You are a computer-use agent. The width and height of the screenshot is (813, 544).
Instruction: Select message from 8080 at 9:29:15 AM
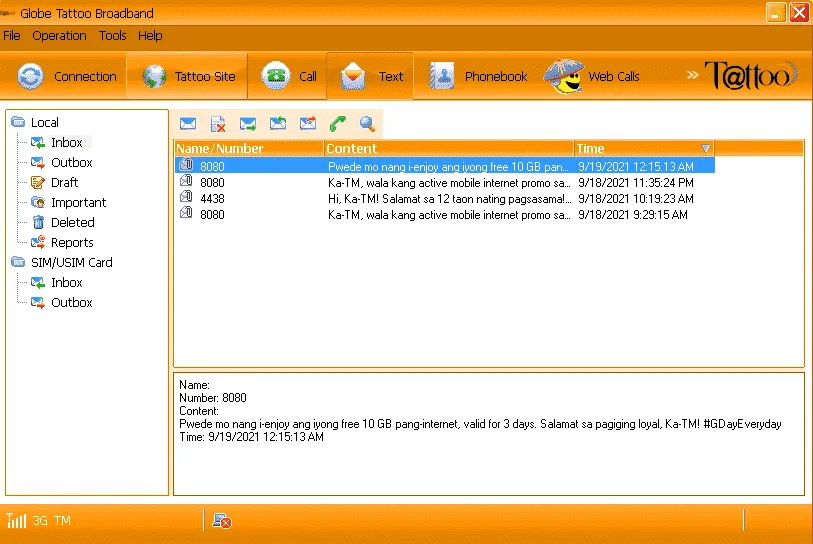point(445,215)
